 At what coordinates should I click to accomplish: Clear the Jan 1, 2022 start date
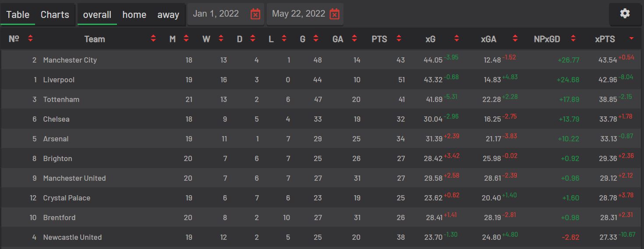click(x=255, y=14)
